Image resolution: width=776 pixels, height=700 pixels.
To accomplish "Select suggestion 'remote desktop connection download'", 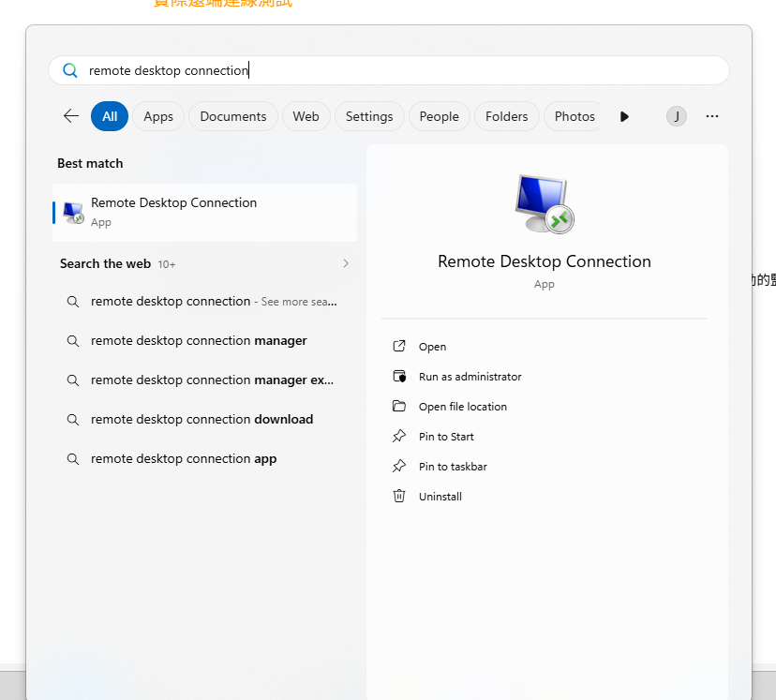I will coord(205,420).
